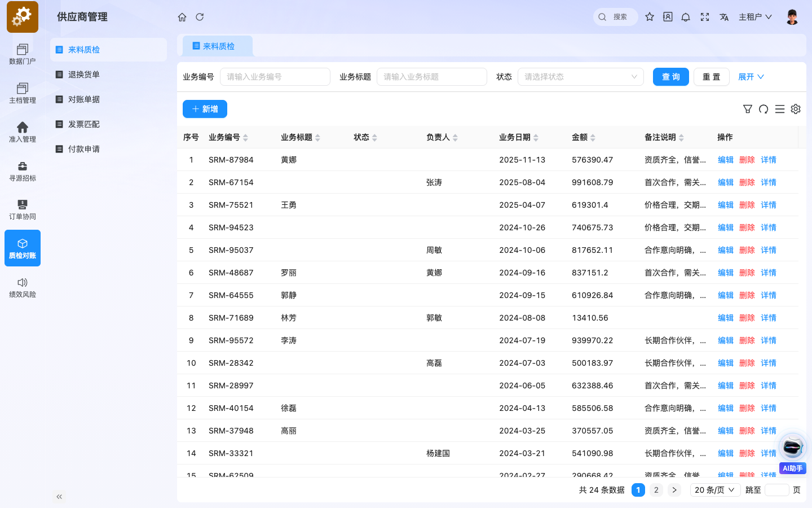Click the next page arrow
812x508 pixels.
pos(674,490)
